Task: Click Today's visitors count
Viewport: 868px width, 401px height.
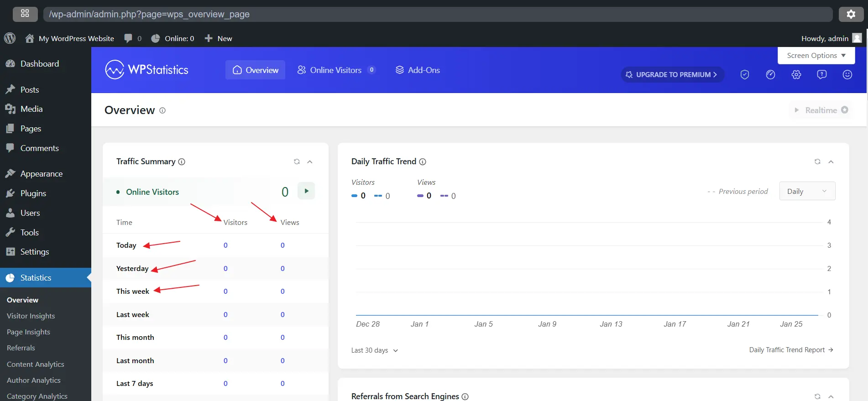Action: (x=225, y=245)
